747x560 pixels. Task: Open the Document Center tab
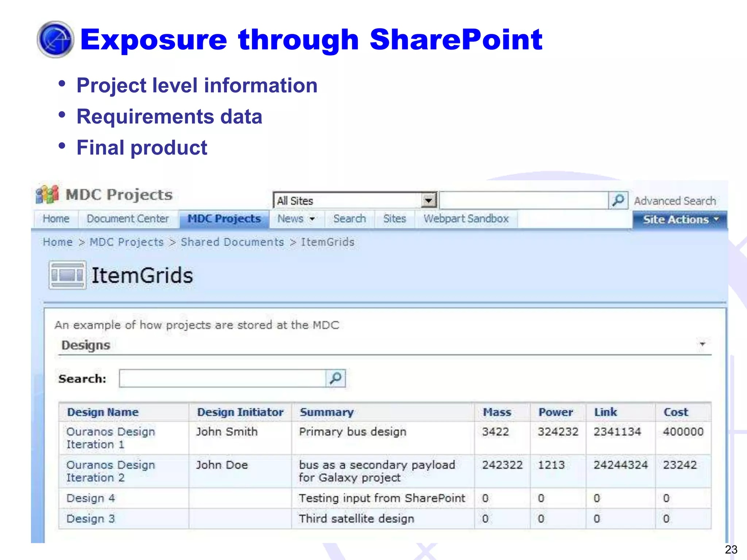[x=128, y=219]
